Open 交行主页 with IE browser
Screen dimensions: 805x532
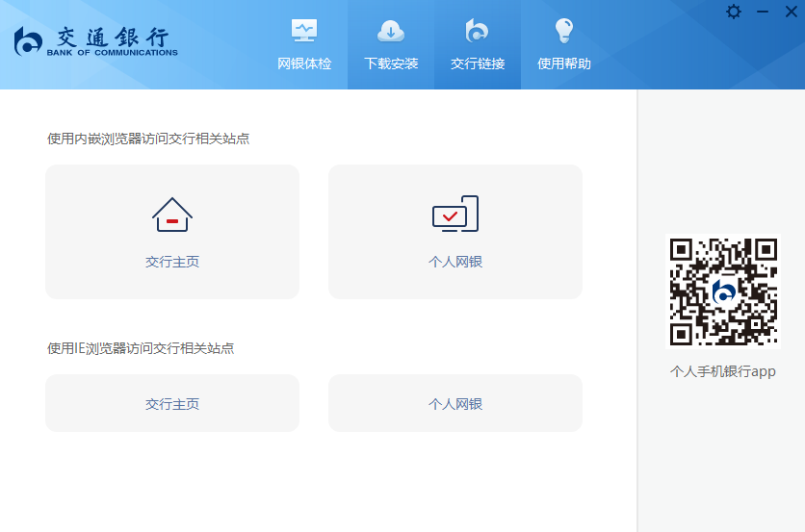pyautogui.click(x=172, y=403)
